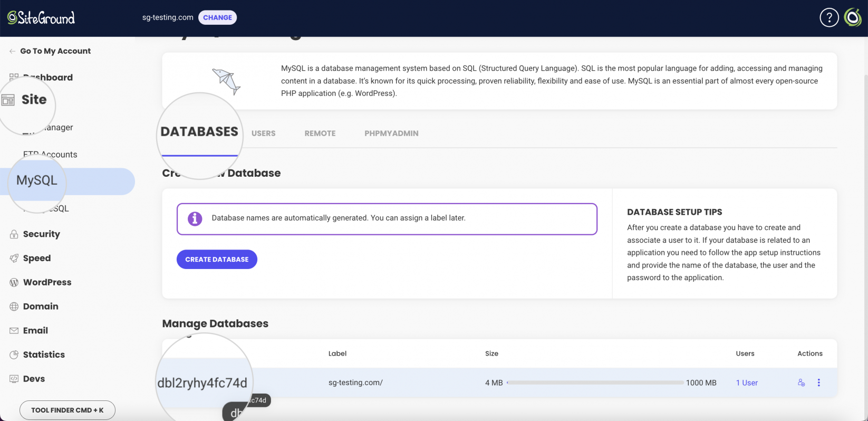Click the DATABASE SETUP TIPS heading
The image size is (868, 421).
tap(674, 212)
